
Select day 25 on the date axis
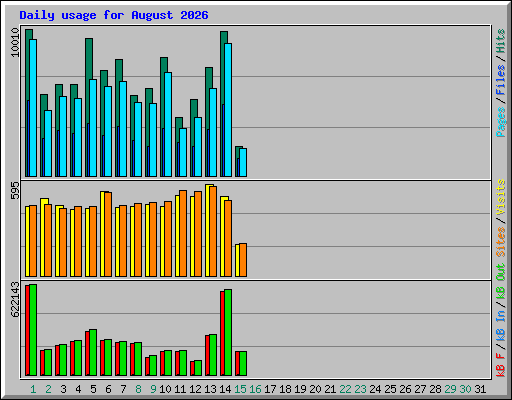point(390,389)
